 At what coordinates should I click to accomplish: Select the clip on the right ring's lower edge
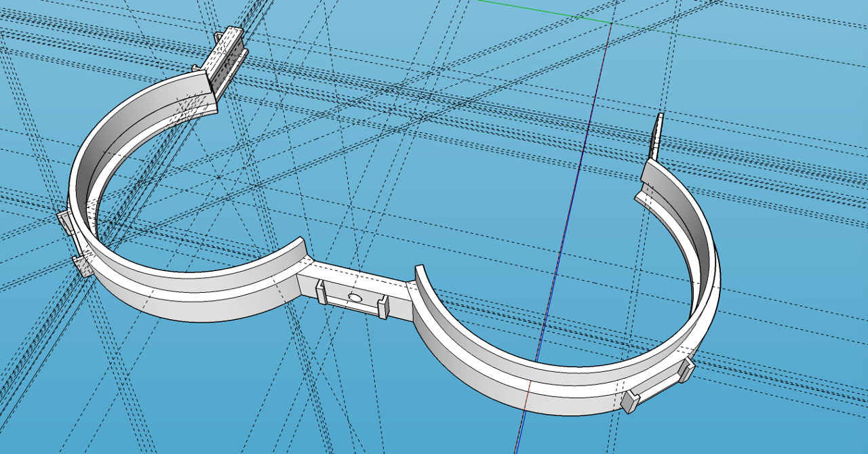click(x=658, y=385)
